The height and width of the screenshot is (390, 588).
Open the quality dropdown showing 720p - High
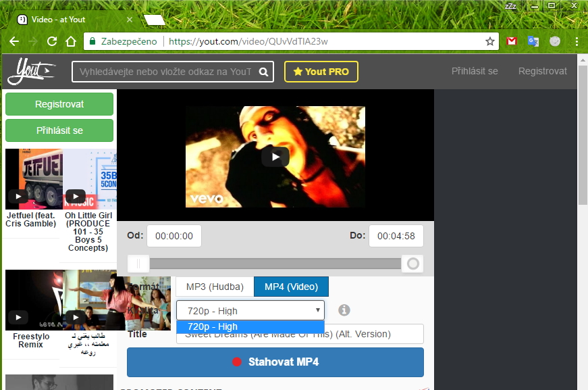point(250,310)
